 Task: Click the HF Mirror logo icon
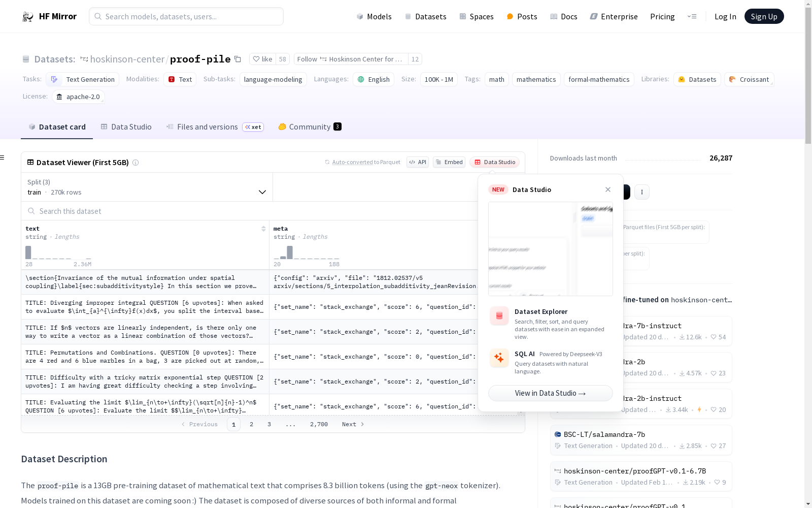[28, 17]
